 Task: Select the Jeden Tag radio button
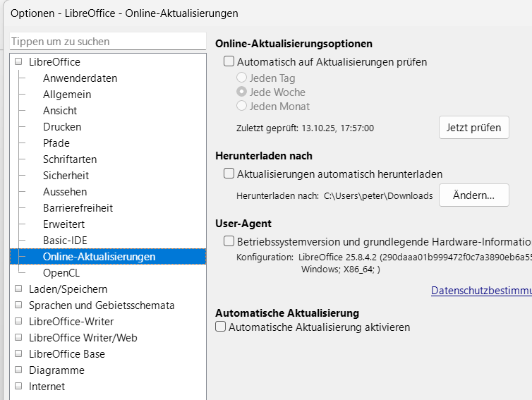242,78
